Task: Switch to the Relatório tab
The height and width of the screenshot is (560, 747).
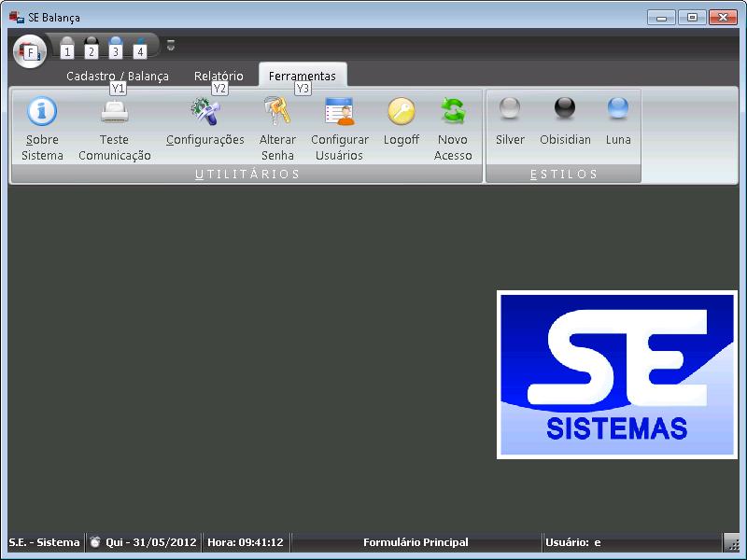Action: pos(218,77)
